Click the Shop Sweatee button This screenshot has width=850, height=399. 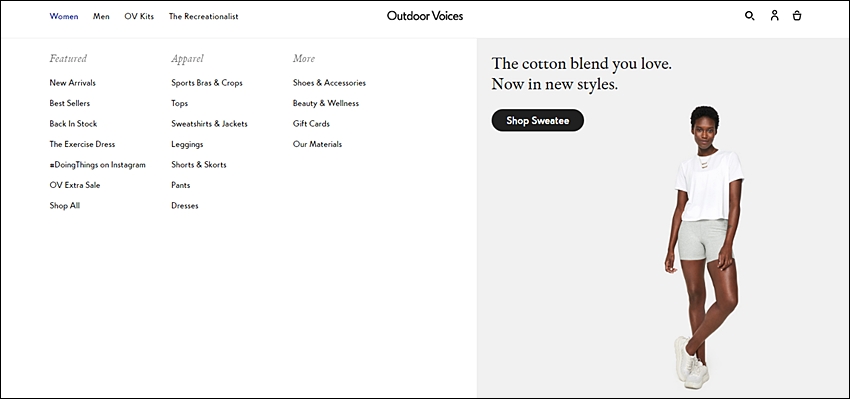coord(538,120)
